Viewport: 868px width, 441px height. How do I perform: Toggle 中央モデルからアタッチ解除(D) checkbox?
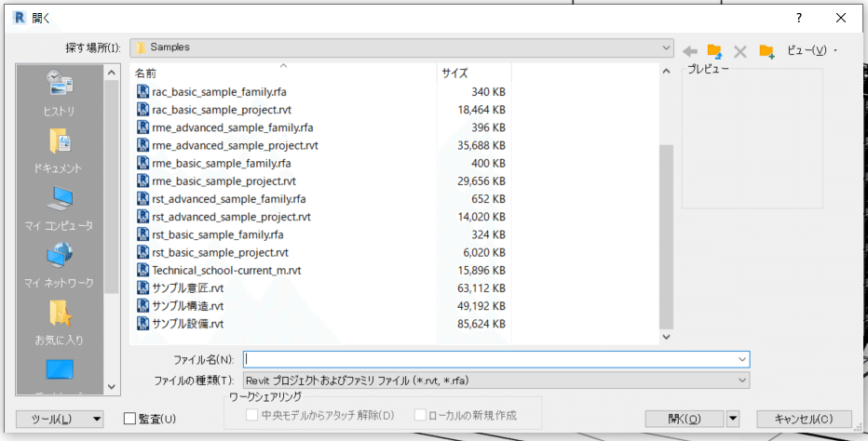pyautogui.click(x=251, y=415)
